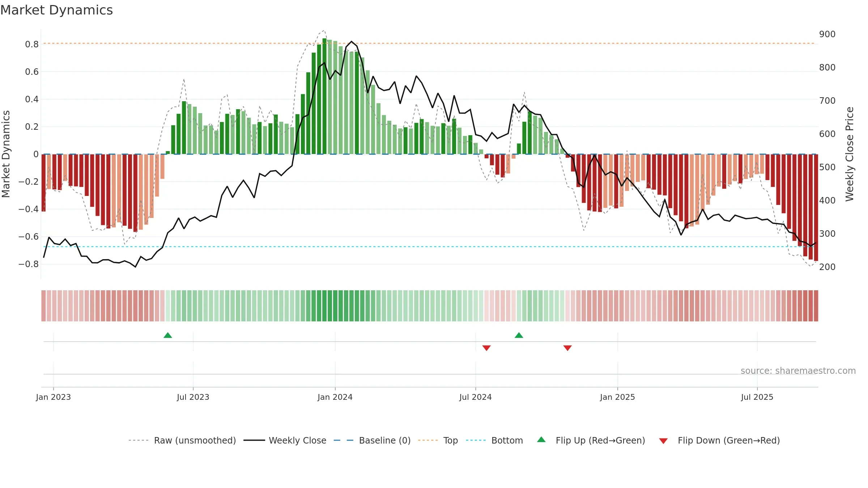Screen dimensions: 868x488
Task: Toggle the Baseline (0) legend entry
Action: tap(372, 440)
